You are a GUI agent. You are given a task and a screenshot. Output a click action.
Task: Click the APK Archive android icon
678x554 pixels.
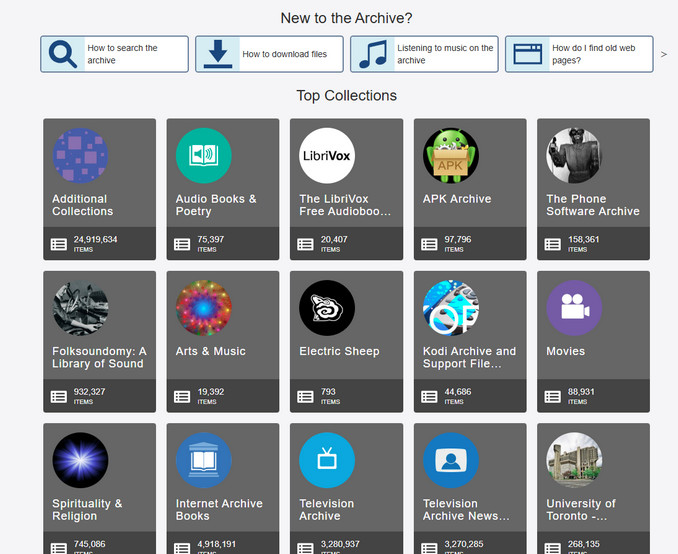pos(451,156)
